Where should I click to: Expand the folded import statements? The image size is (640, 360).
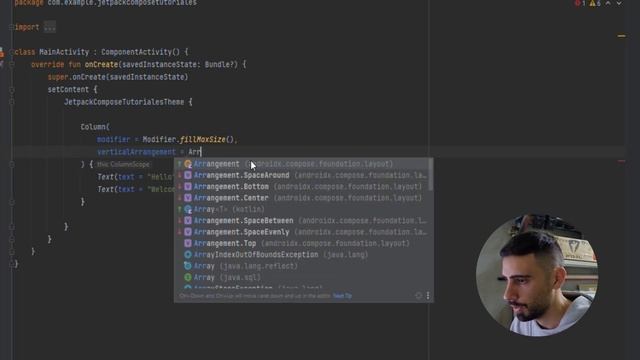coord(11,27)
